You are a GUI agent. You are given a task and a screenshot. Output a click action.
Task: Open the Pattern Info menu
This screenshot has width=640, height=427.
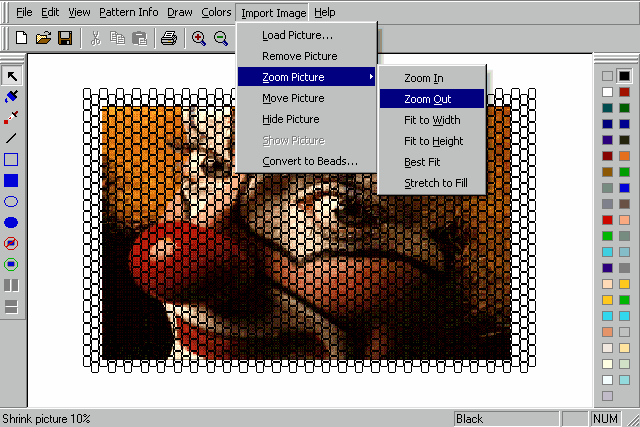(x=129, y=13)
